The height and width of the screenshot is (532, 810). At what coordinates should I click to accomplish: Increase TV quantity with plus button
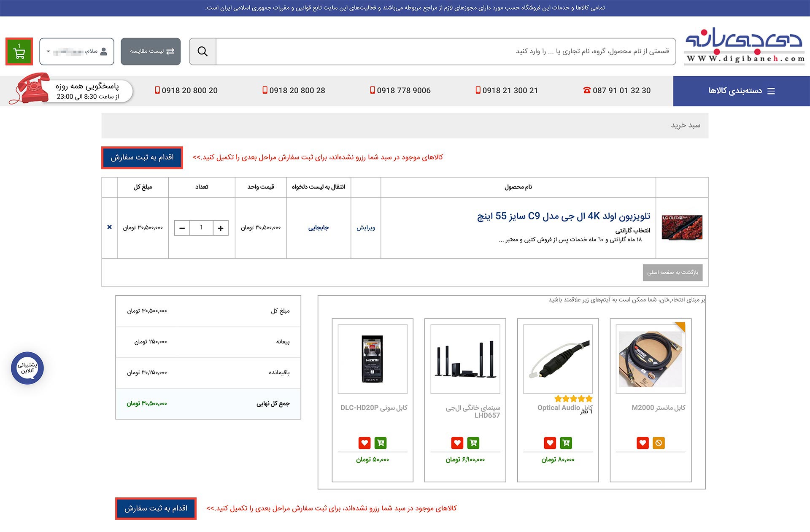pyautogui.click(x=220, y=228)
